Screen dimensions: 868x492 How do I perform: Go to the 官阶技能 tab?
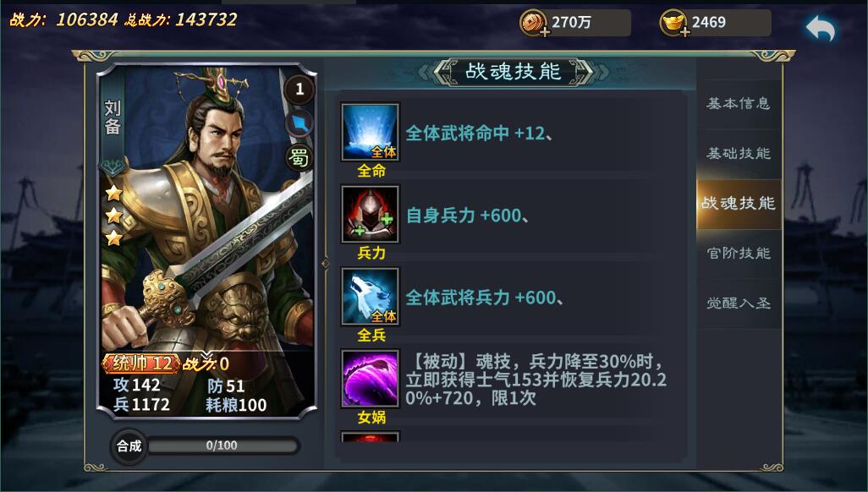coord(739,254)
